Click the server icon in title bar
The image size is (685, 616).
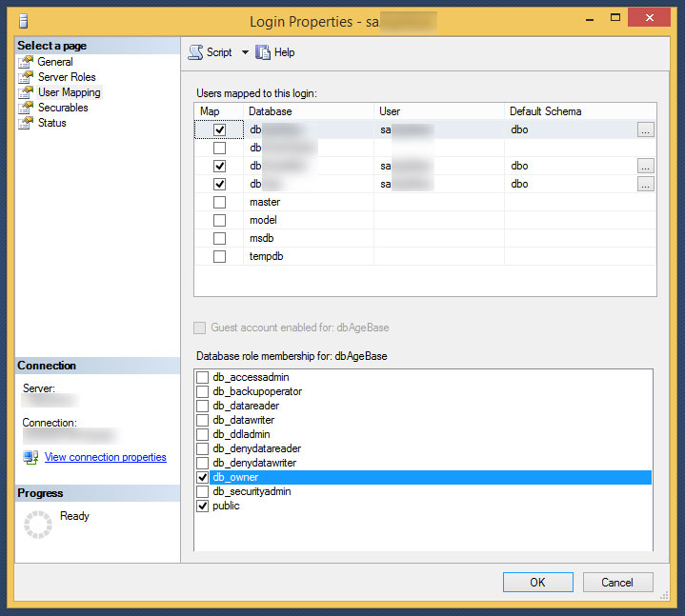(x=24, y=21)
